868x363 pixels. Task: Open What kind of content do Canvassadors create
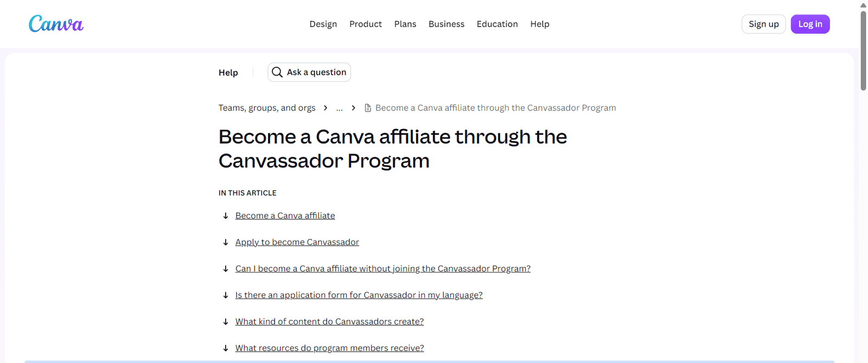tap(330, 322)
